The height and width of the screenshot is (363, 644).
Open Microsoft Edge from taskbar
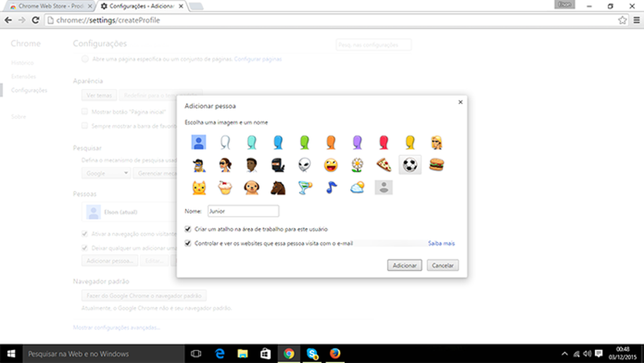220,354
